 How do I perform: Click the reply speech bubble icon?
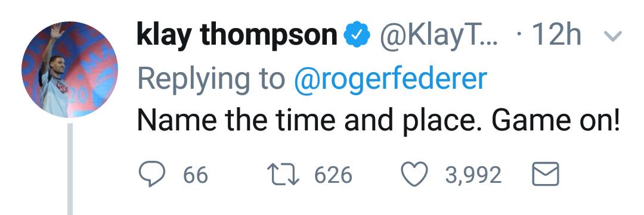coord(153,175)
